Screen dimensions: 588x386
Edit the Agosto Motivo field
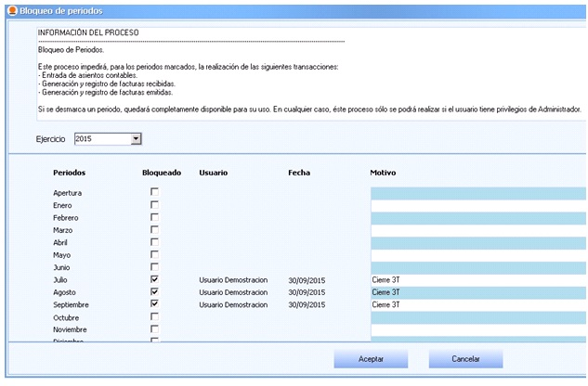pos(477,291)
